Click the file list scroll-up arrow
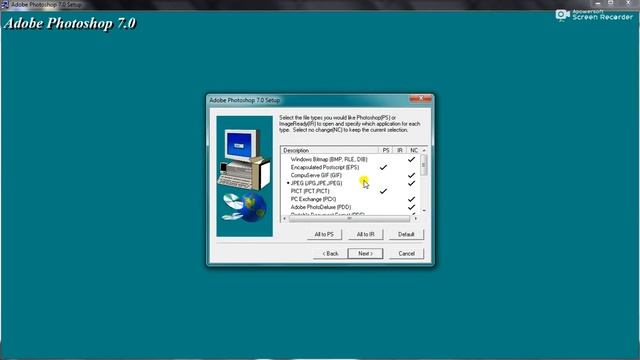This screenshot has height=360, width=640. coord(424,150)
